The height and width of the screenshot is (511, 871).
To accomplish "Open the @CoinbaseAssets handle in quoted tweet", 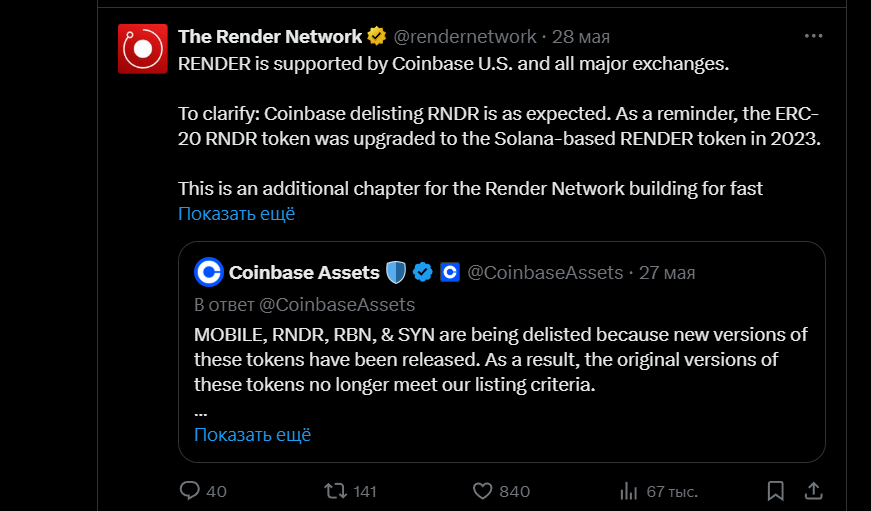I will [x=545, y=273].
